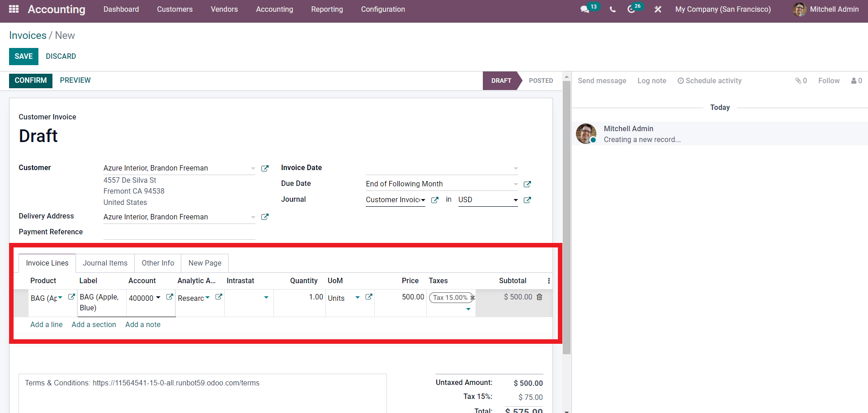Delete the invoice line trash icon
Screen dimensions: 868x413
[x=539, y=297]
